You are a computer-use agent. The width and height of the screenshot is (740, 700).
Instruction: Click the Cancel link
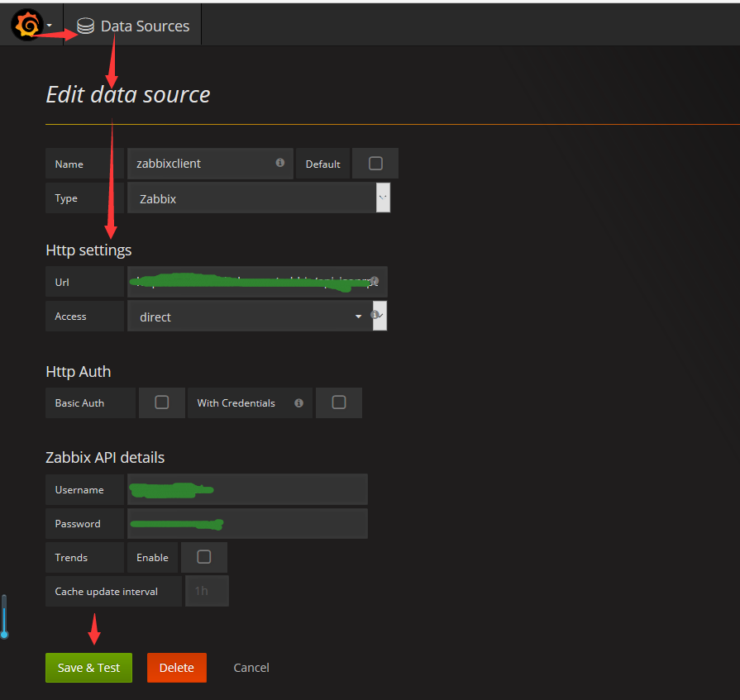(251, 668)
